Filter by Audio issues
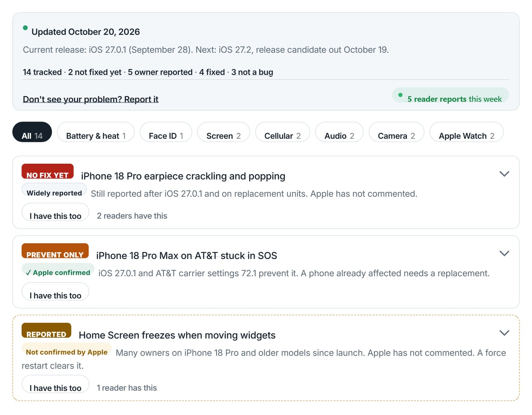 pos(339,132)
